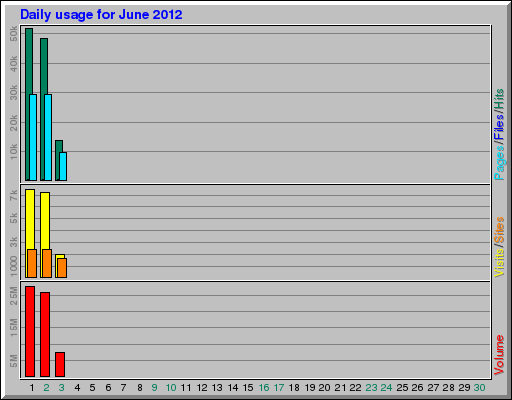The width and height of the screenshot is (512, 400).
Task: Click day label '29' on the x-axis
Action: 464,388
